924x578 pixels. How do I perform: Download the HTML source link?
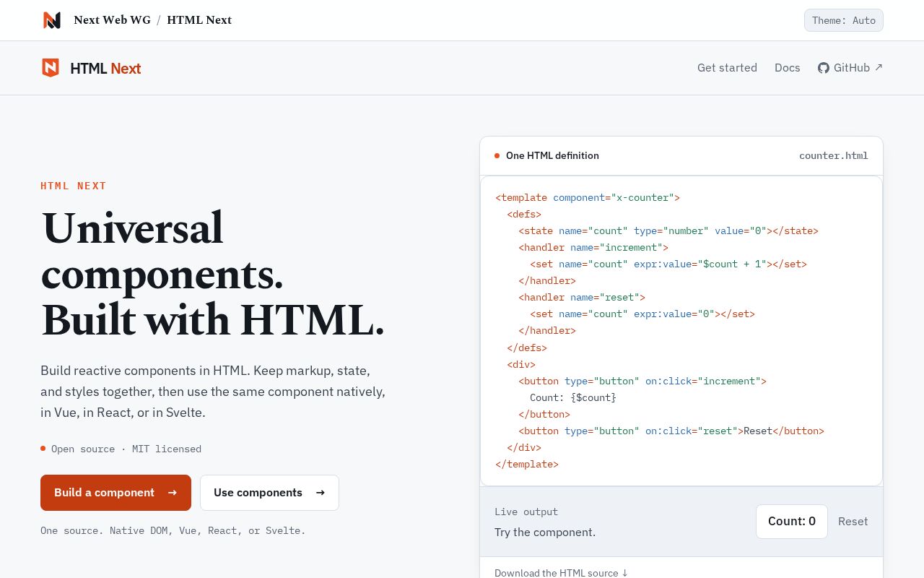(x=561, y=573)
